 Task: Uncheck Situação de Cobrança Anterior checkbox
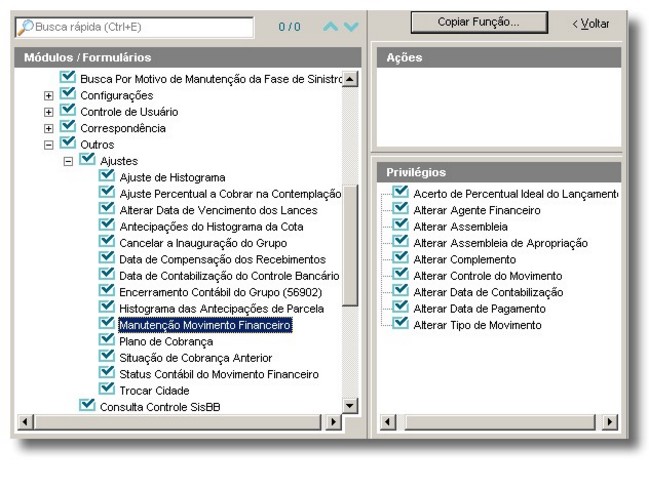pyautogui.click(x=107, y=356)
